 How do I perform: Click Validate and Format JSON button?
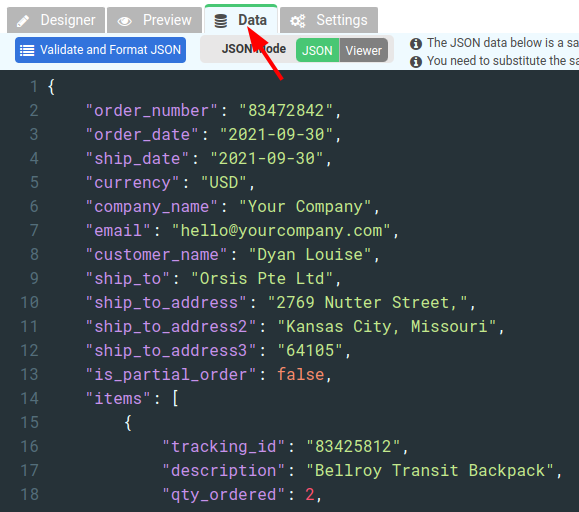100,50
